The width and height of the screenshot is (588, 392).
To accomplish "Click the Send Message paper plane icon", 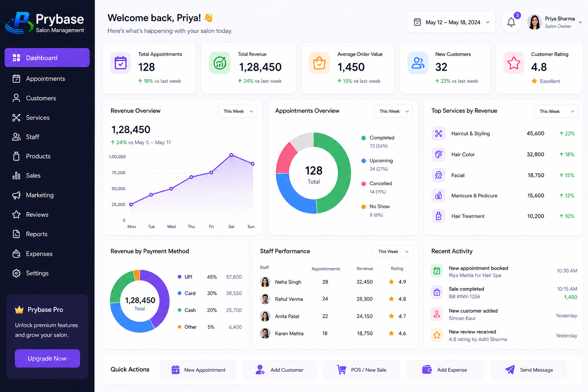I will (510, 369).
